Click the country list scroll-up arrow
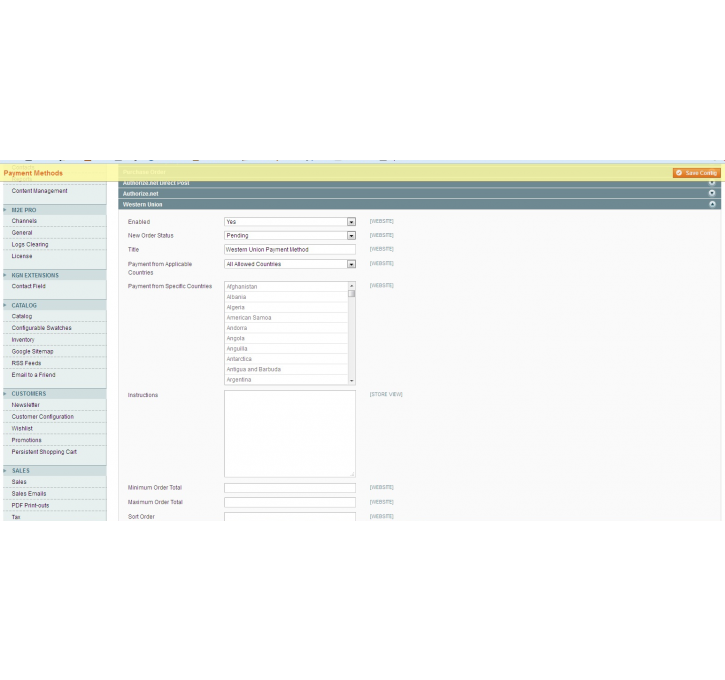The height and width of the screenshot is (680, 725). click(x=351, y=286)
